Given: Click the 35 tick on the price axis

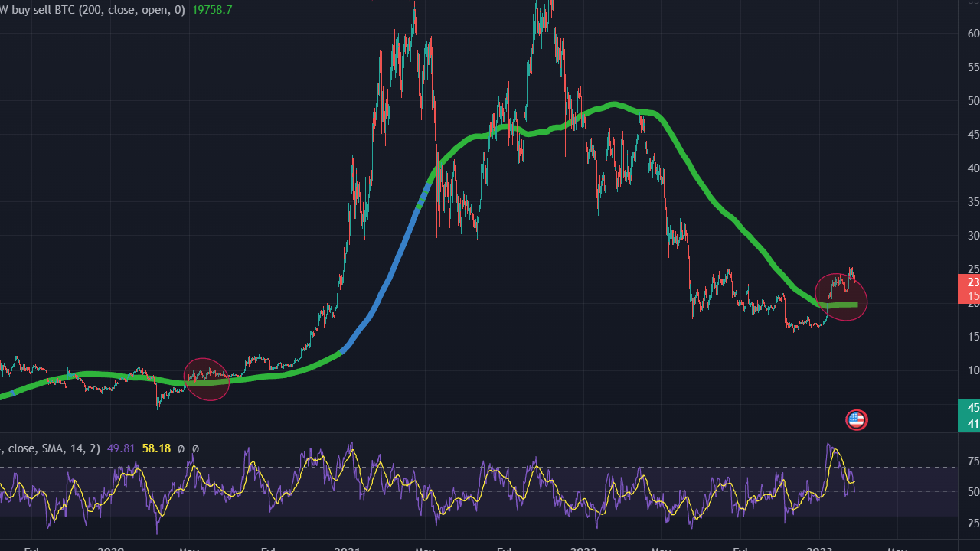Looking at the screenshot, I should tap(973, 203).
